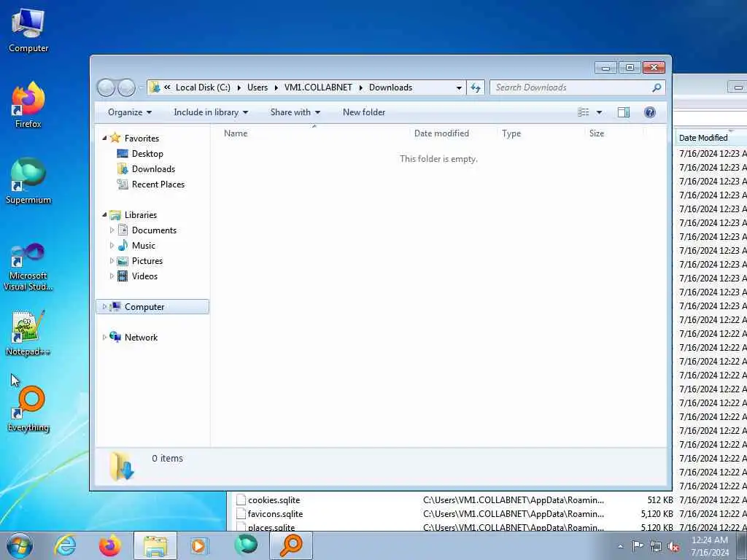Expand the Documents library node
The image size is (747, 560).
pyautogui.click(x=112, y=230)
